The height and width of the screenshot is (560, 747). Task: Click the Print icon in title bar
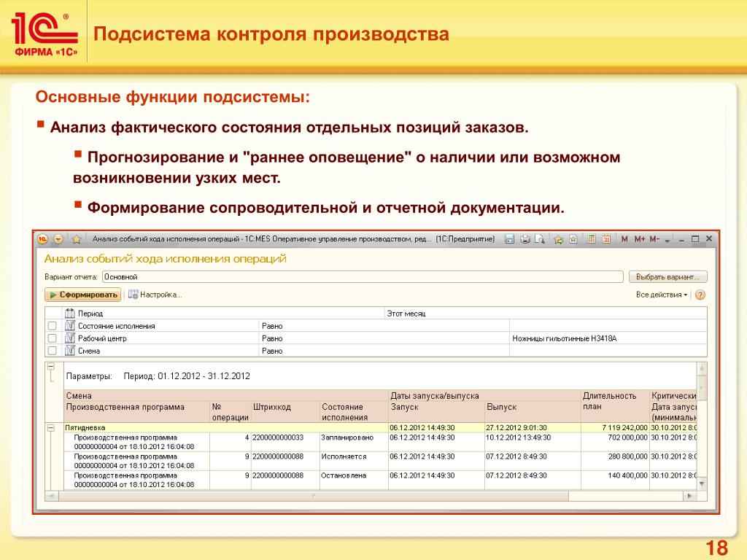[525, 239]
